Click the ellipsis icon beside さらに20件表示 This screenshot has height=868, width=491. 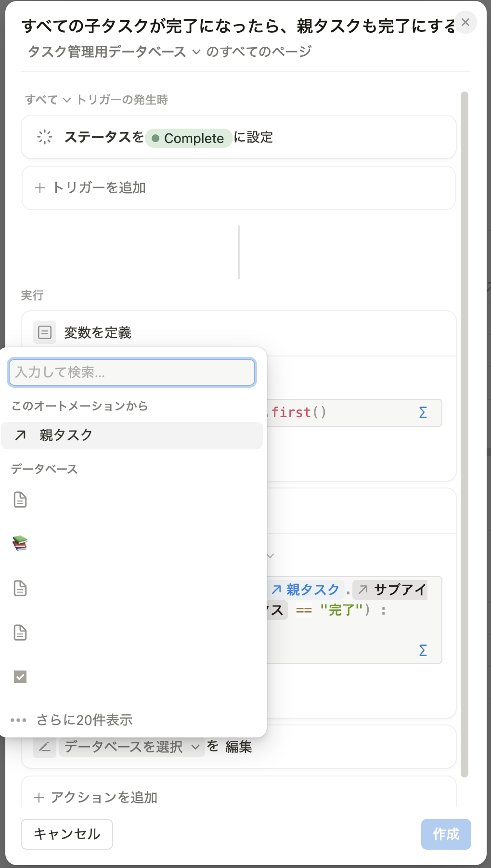pos(18,720)
